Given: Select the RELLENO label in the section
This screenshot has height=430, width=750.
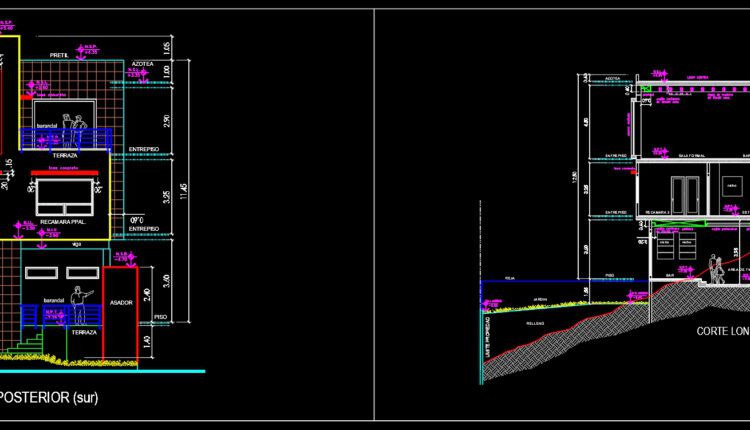Looking at the screenshot, I should point(535,324).
